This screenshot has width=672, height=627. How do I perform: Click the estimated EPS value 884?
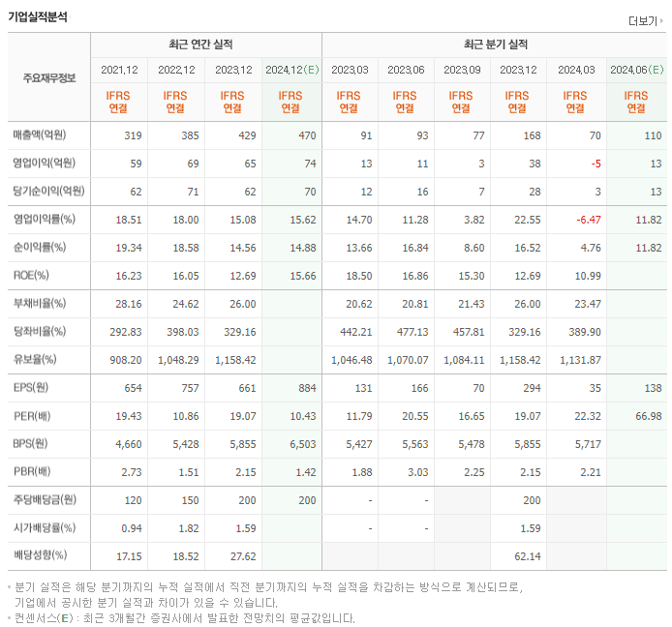[307, 388]
